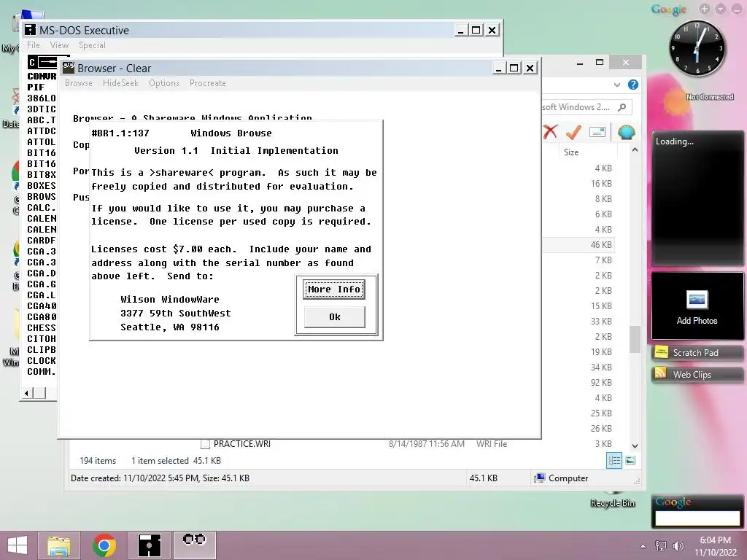Launch Chrome from the taskbar
This screenshot has height=560, width=747.
click(104, 545)
